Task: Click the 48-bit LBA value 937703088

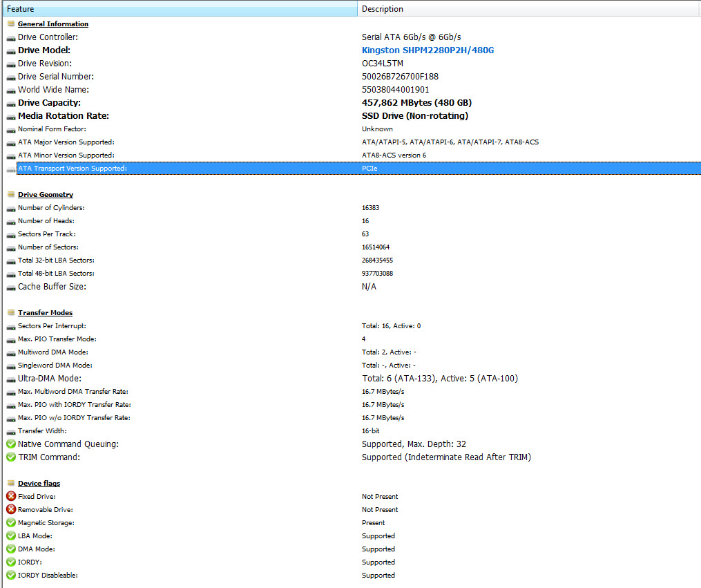Action: pos(377,273)
